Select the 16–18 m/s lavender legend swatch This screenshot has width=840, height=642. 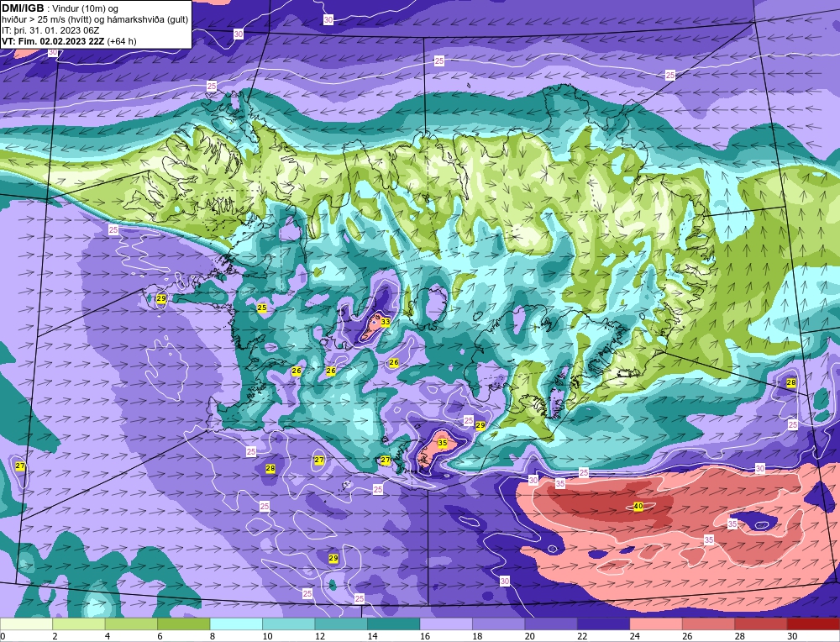tap(446, 624)
